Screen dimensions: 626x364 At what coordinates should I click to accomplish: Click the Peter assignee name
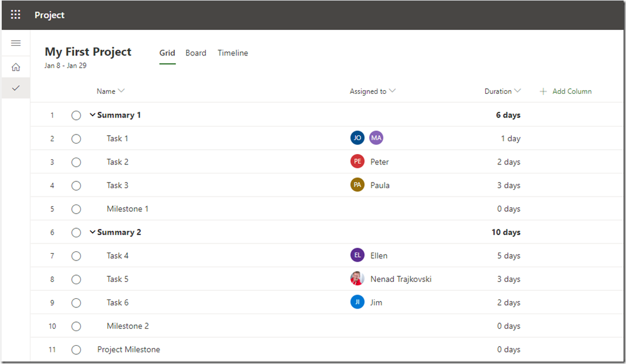pyautogui.click(x=379, y=162)
